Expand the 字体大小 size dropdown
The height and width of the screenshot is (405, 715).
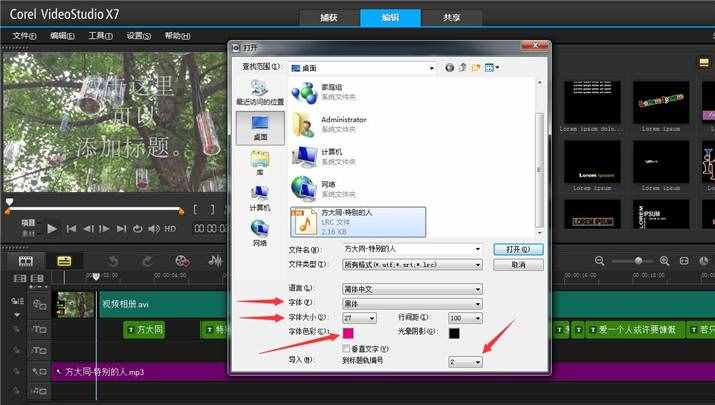372,318
